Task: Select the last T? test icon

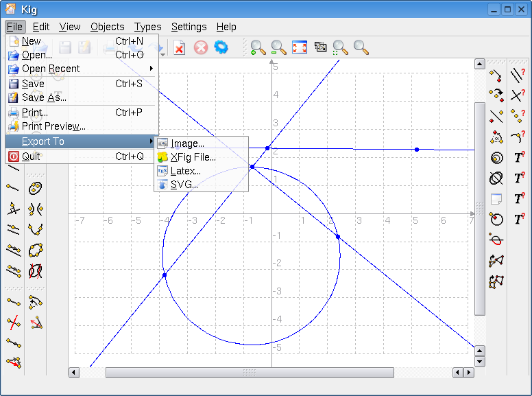Action: coord(519,219)
